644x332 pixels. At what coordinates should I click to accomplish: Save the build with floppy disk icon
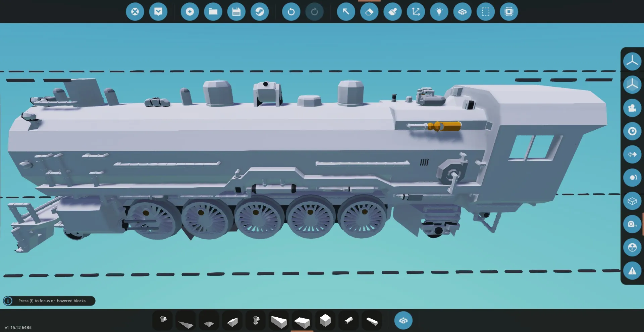236,12
